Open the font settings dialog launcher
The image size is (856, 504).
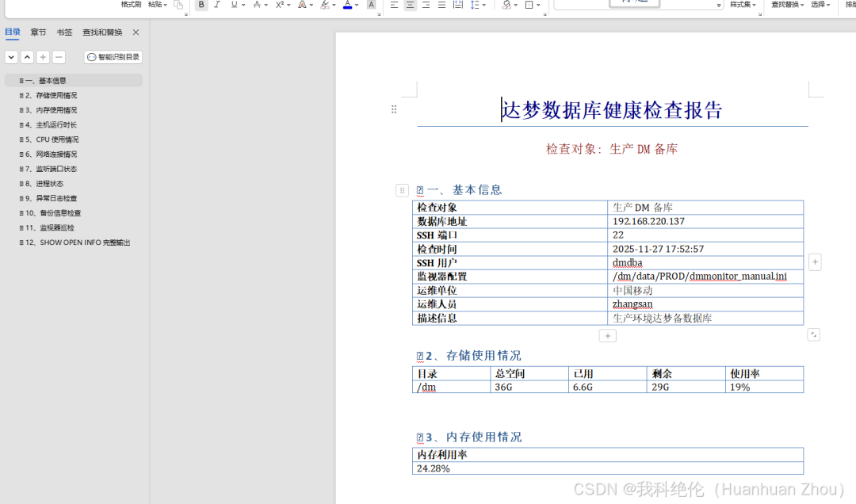click(x=379, y=14)
